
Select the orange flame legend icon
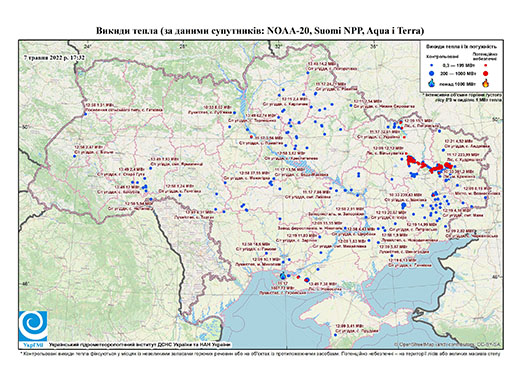point(485,83)
